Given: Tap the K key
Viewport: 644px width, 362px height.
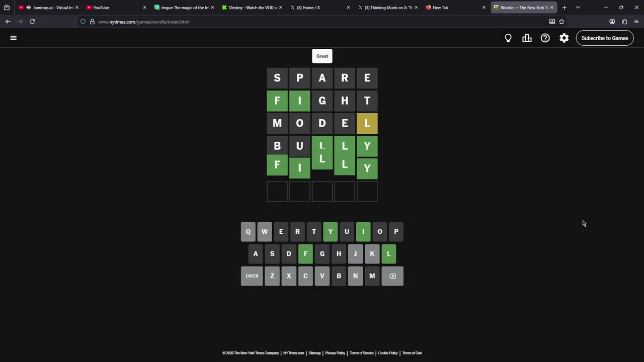Looking at the screenshot, I should pyautogui.click(x=372, y=254).
